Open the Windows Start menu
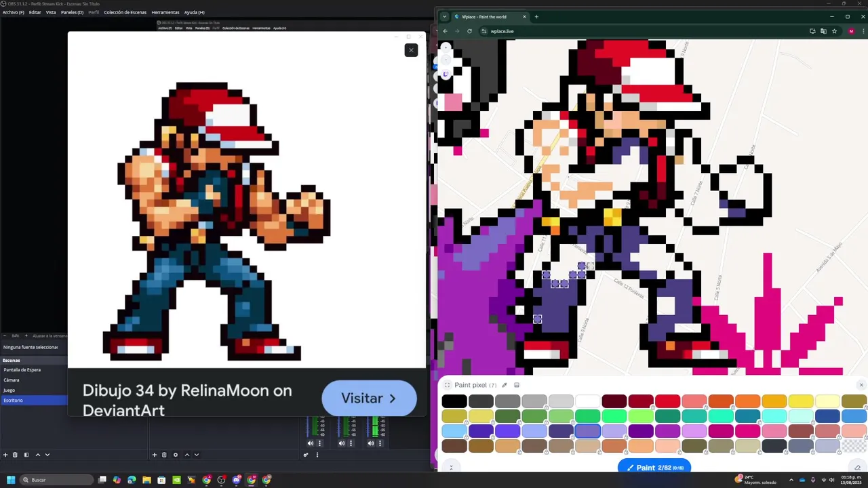 [11, 480]
